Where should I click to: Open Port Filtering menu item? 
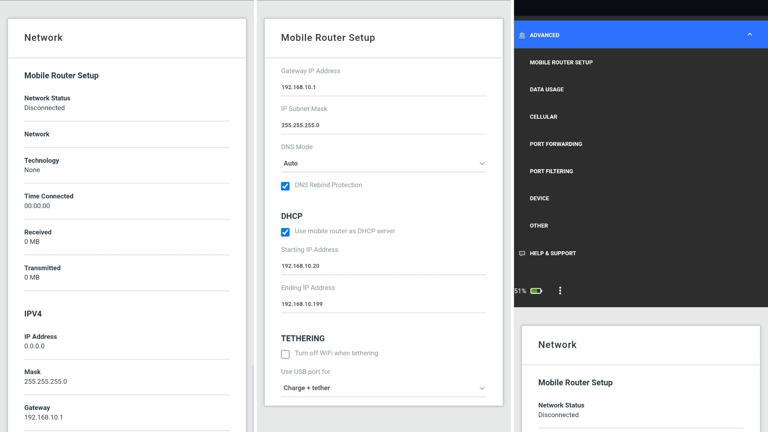[x=552, y=171]
